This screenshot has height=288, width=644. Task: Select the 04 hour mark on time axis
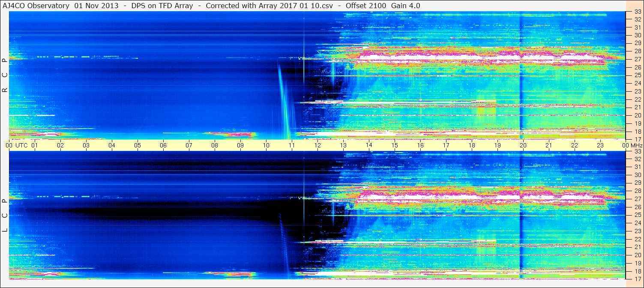click(112, 146)
